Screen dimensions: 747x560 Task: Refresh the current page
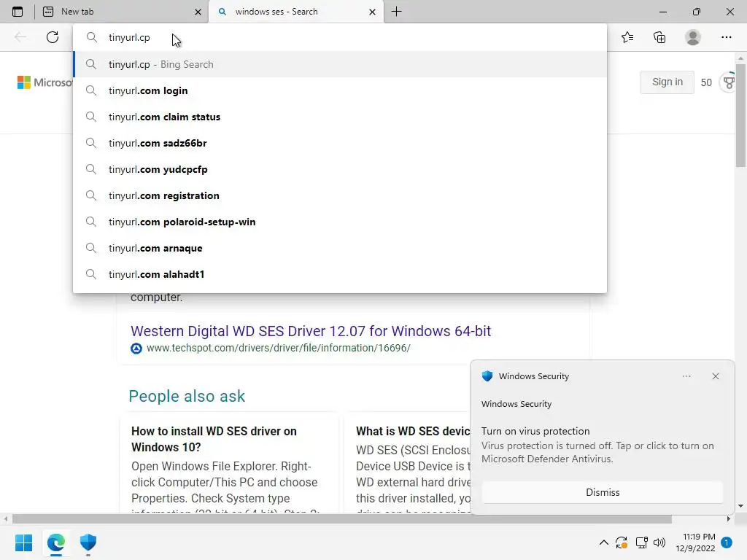coord(53,37)
